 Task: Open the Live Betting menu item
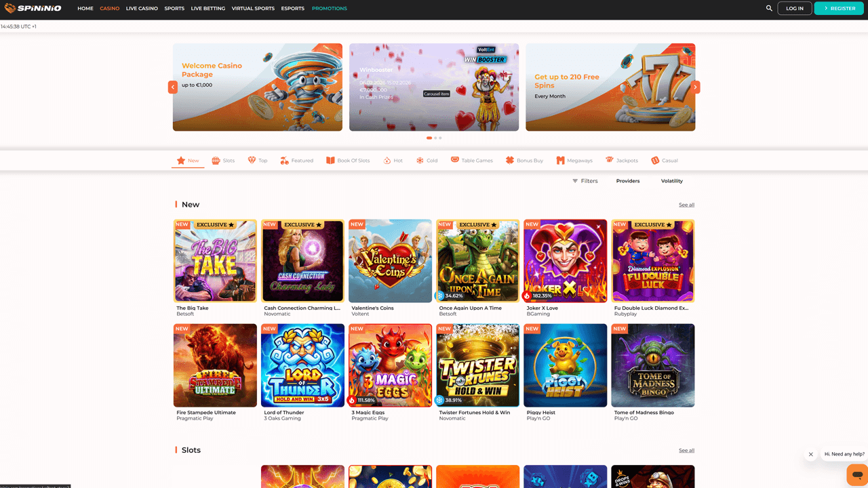[x=208, y=9]
